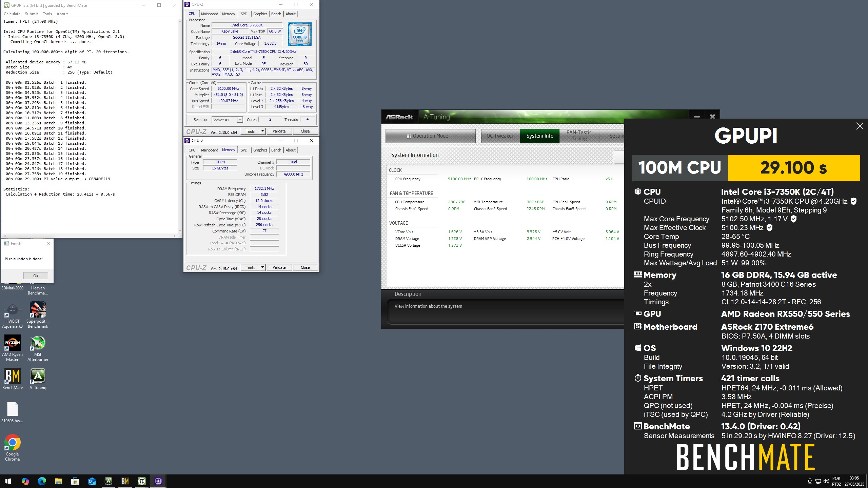Expand Tools dropdown arrow in top CPU-Z

point(262,131)
